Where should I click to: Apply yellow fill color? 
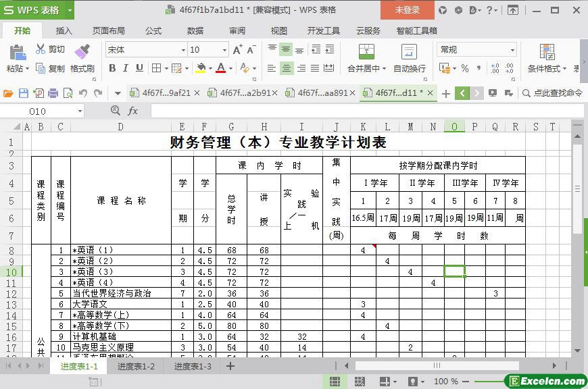click(201, 68)
